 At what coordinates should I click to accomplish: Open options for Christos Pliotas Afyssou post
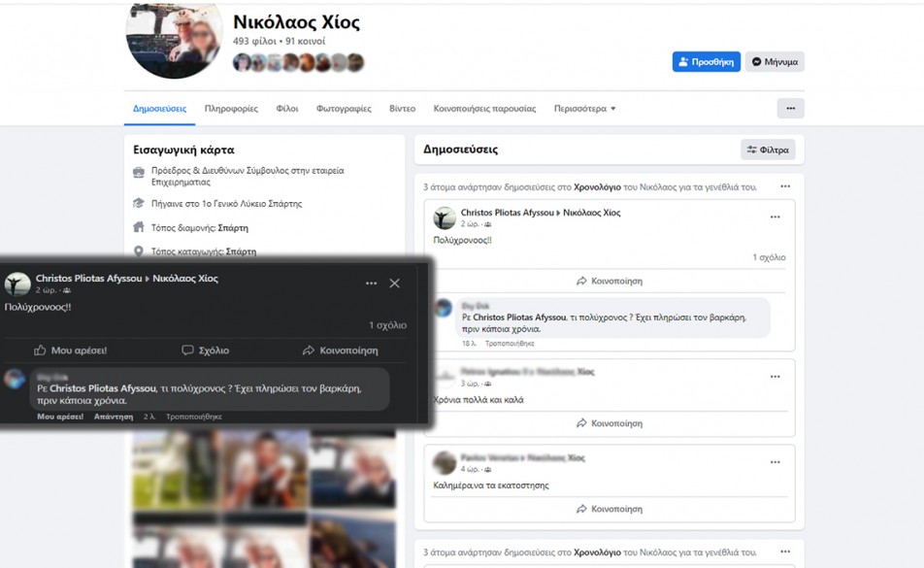click(775, 217)
